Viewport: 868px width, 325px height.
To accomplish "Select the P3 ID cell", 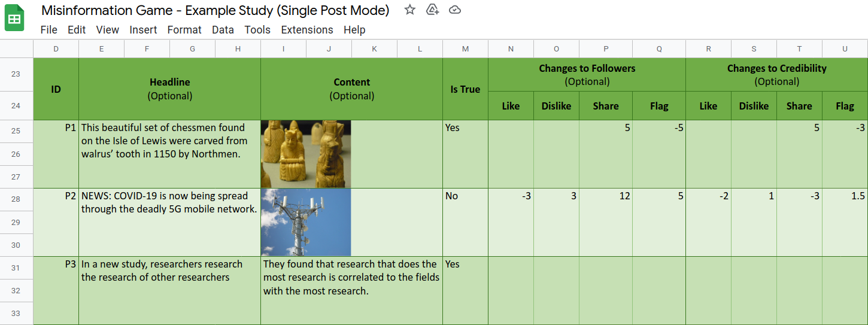I will pyautogui.click(x=56, y=290).
